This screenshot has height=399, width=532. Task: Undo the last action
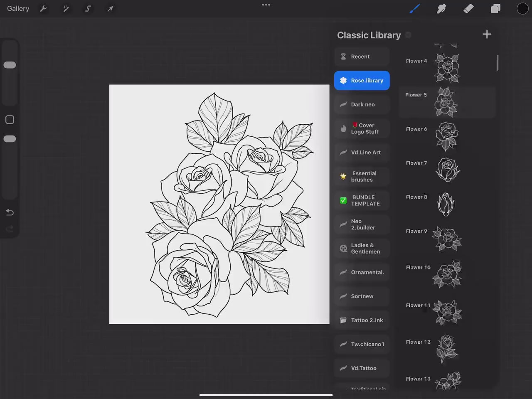pyautogui.click(x=10, y=212)
